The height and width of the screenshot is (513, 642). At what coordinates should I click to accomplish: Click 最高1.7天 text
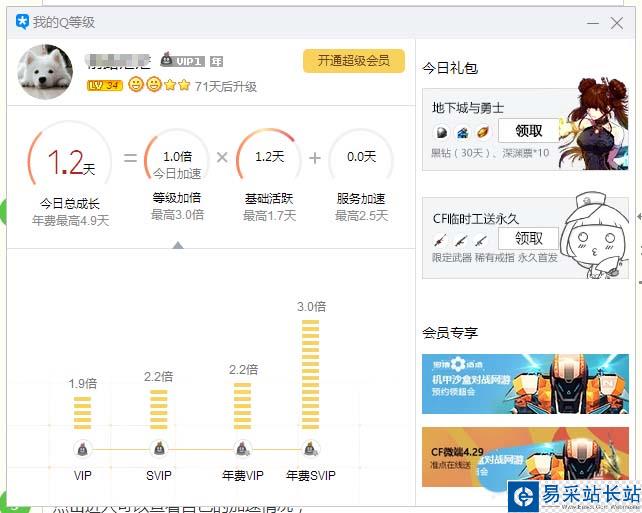click(269, 215)
